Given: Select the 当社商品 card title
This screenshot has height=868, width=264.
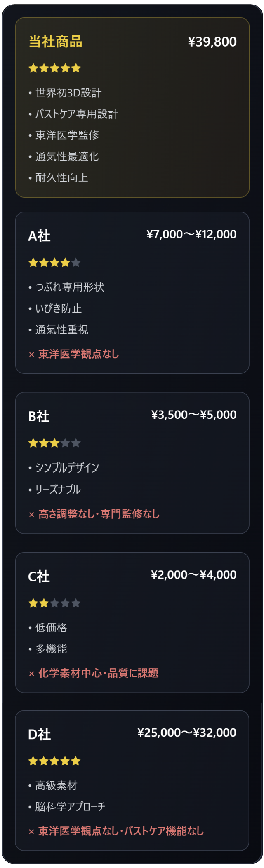Looking at the screenshot, I should pos(56,42).
